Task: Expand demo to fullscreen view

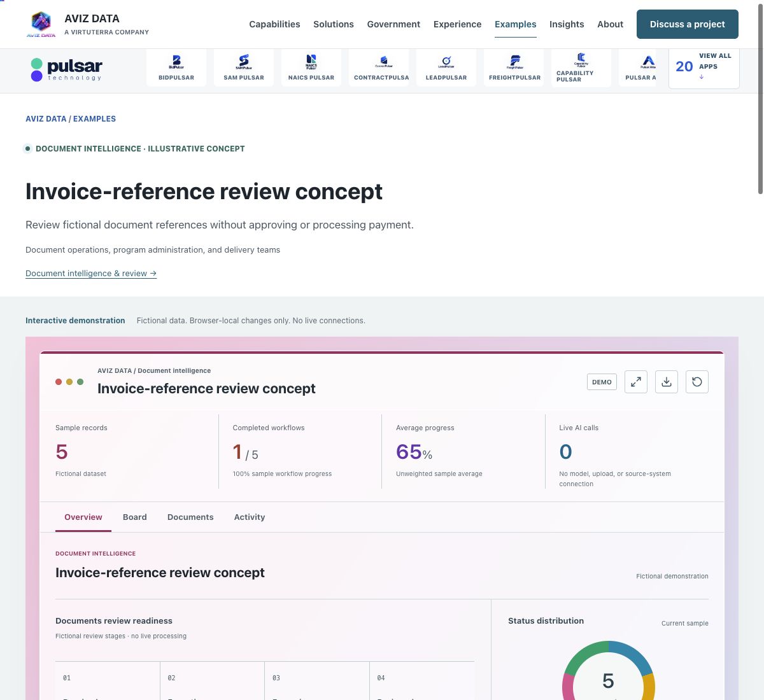Action: [x=636, y=382]
